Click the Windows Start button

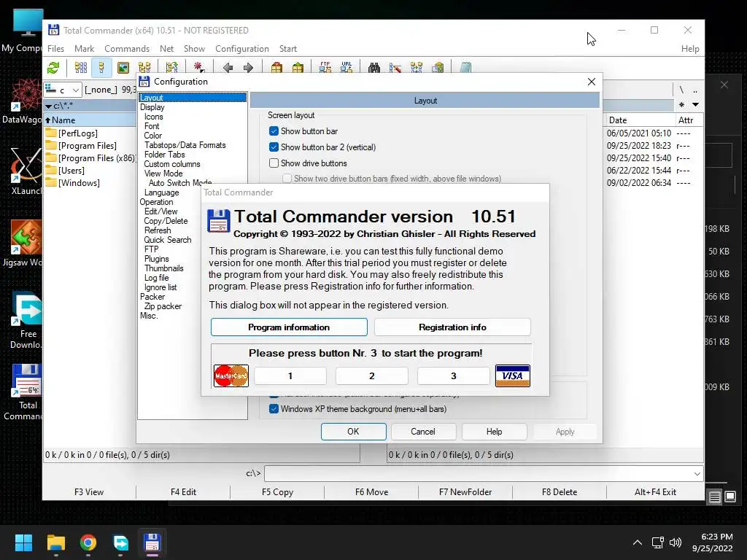point(23,542)
